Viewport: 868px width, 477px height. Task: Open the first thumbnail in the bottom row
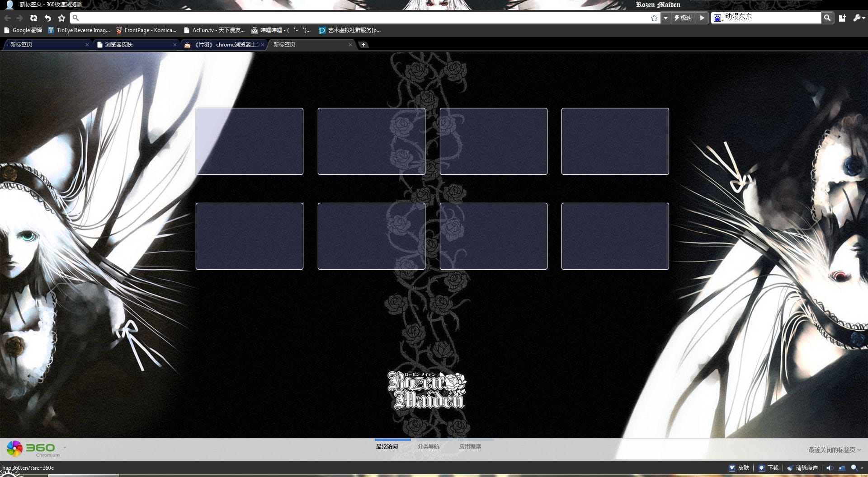pyautogui.click(x=250, y=236)
